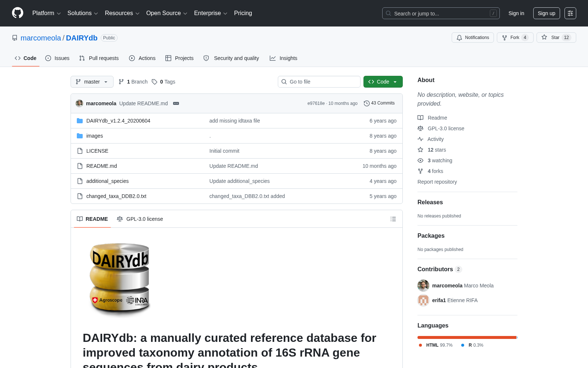Open the 0 Tags link
588x368 pixels.
click(x=164, y=82)
